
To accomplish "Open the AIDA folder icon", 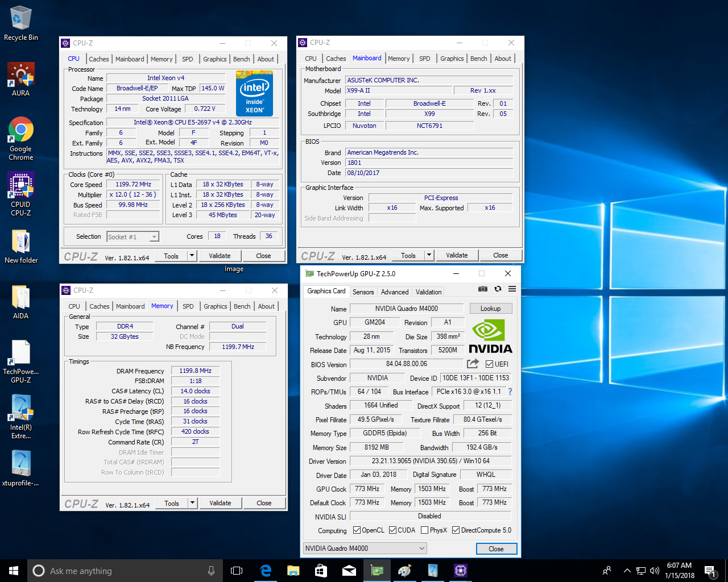I will point(20,302).
